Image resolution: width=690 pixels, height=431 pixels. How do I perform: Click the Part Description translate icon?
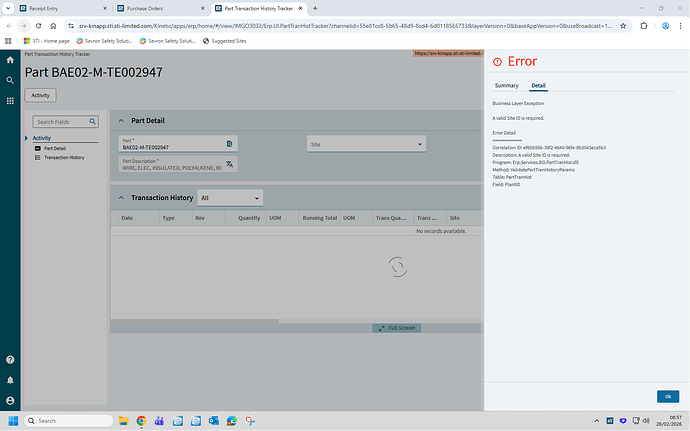(x=229, y=164)
